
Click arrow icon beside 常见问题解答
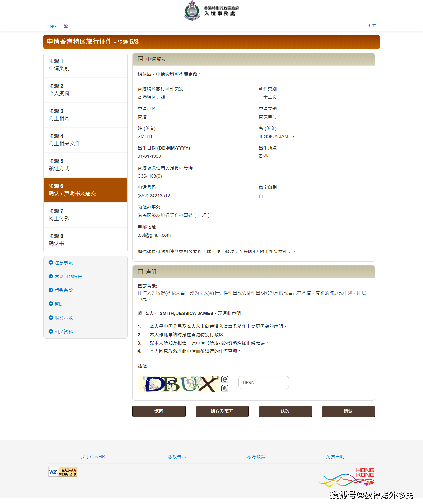click(x=51, y=276)
